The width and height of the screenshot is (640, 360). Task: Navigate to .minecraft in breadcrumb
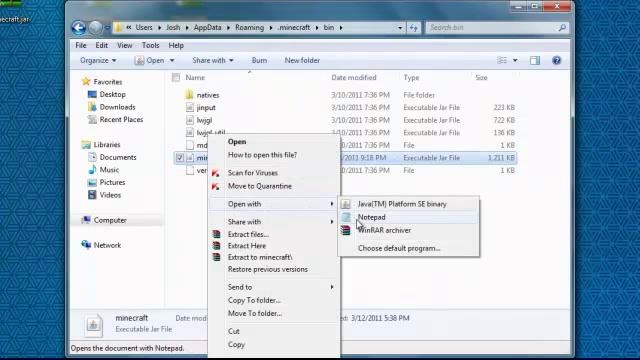pyautogui.click(x=293, y=28)
